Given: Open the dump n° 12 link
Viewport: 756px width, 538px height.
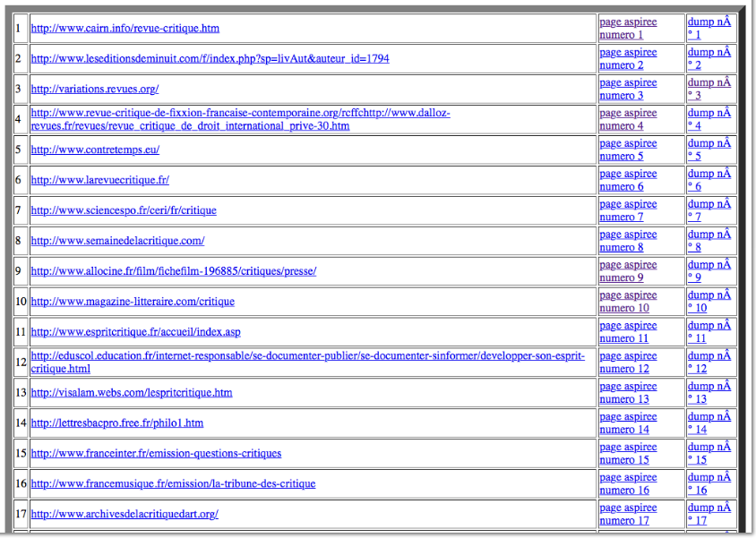Looking at the screenshot, I should pyautogui.click(x=709, y=363).
